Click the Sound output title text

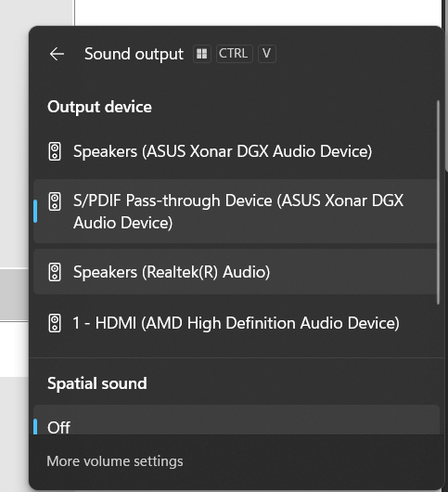tap(134, 54)
